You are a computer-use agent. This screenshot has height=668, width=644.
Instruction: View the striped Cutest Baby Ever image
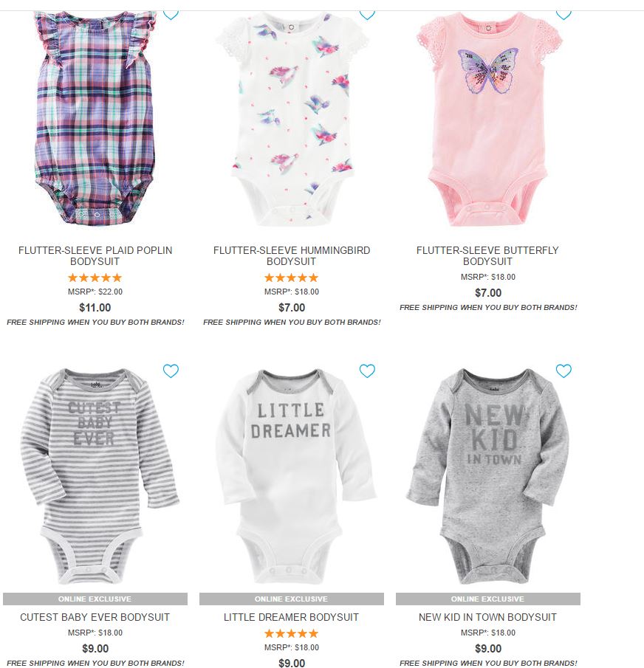tap(99, 476)
